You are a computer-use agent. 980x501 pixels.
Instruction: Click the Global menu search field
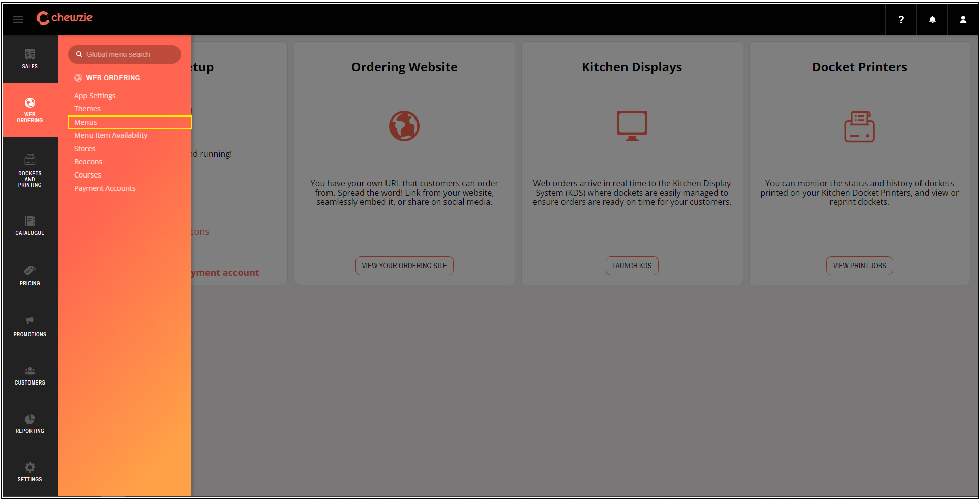[x=125, y=54]
